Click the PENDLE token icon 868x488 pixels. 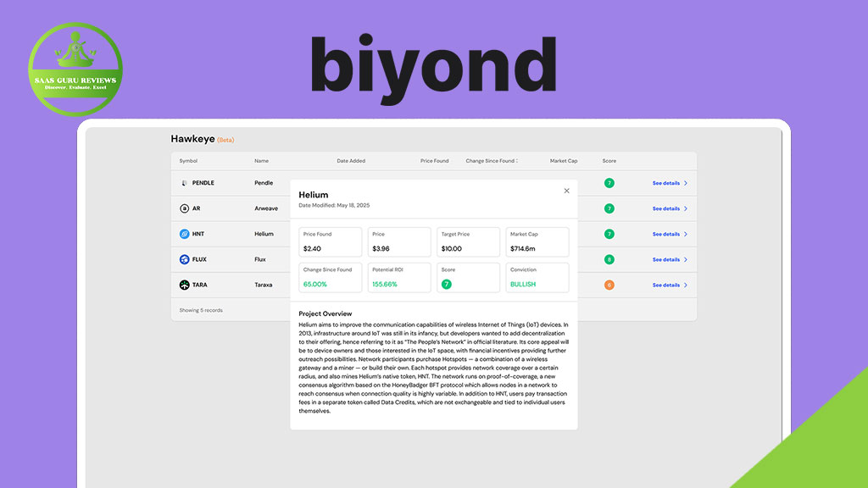coord(184,183)
